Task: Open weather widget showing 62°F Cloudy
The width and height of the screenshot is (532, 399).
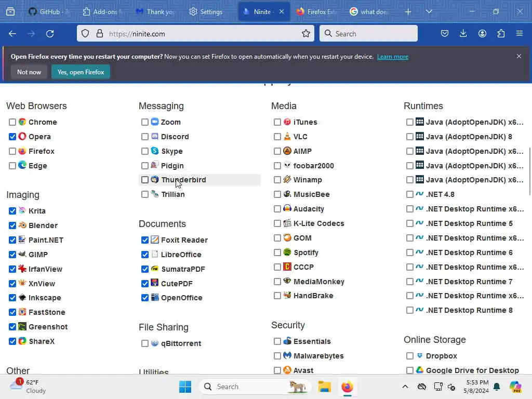Action: 28,387
